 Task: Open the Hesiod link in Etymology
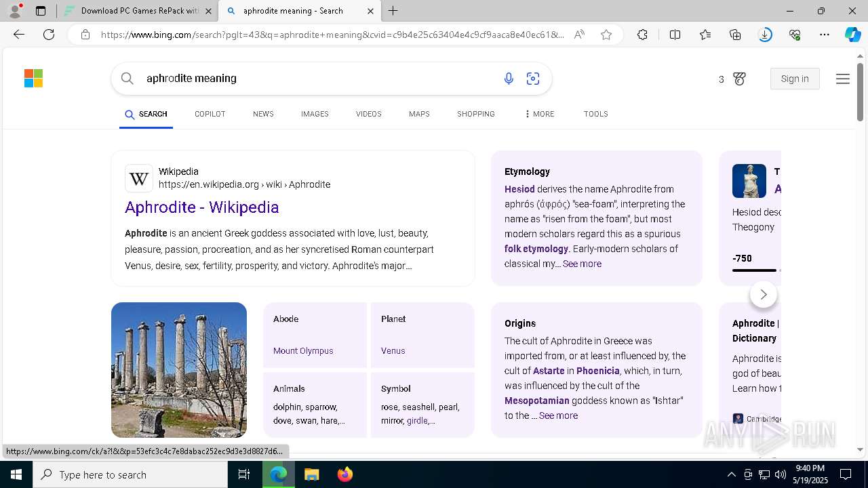tap(519, 189)
